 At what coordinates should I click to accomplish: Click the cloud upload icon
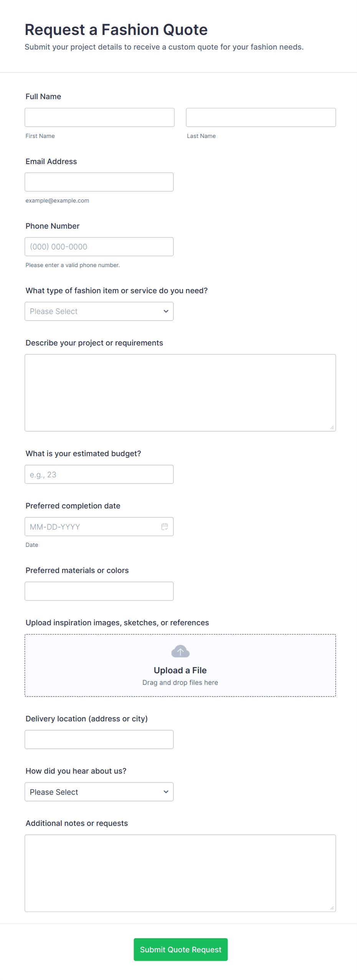(x=180, y=651)
